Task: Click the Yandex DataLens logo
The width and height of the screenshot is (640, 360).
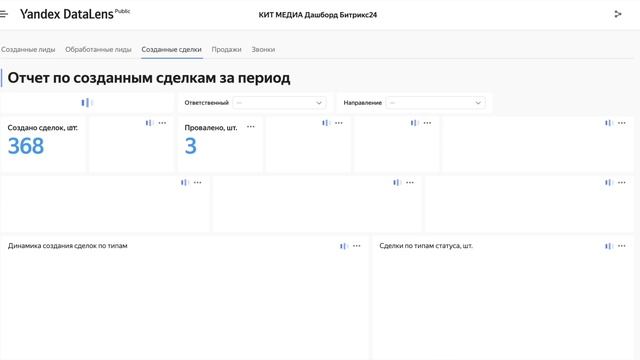Action: pos(75,14)
